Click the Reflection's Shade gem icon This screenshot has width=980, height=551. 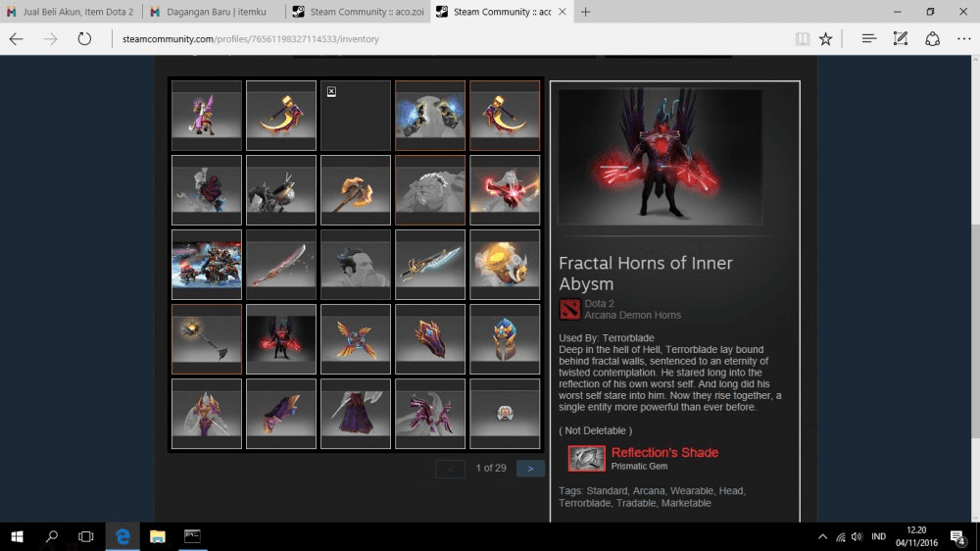[586, 459]
